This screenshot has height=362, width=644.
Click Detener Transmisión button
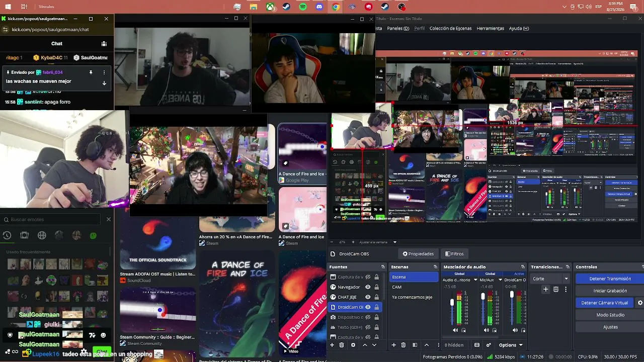pyautogui.click(x=610, y=279)
